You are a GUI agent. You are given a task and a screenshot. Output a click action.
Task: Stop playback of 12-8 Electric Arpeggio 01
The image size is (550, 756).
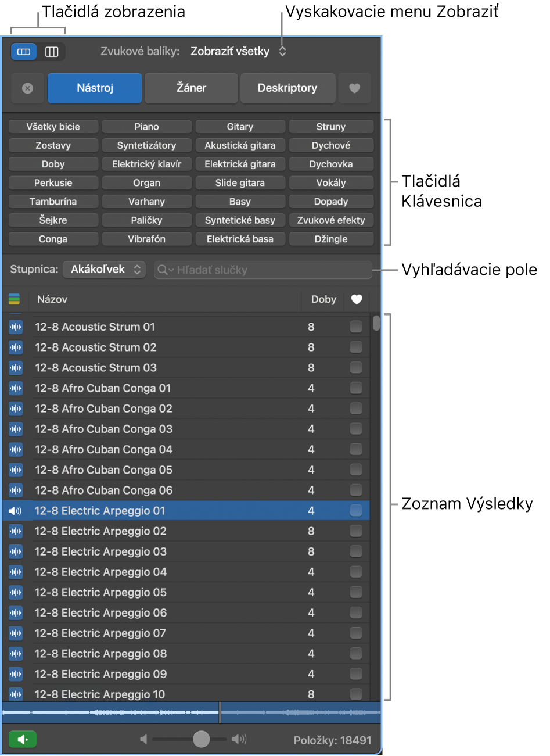click(x=15, y=510)
